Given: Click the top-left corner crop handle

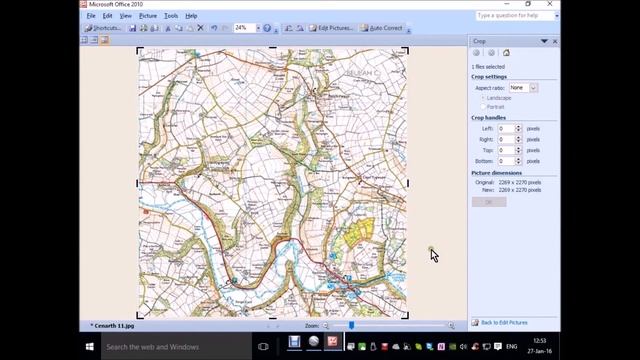Looking at the screenshot, I should [x=140, y=51].
